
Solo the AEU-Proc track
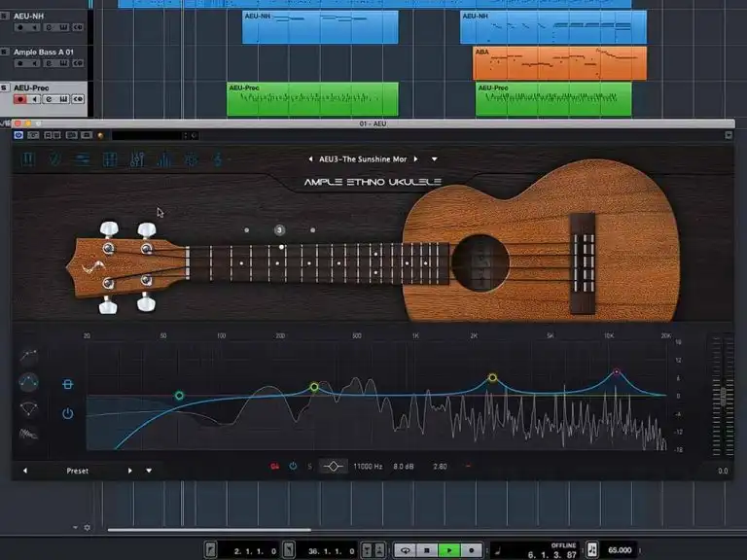[4, 87]
